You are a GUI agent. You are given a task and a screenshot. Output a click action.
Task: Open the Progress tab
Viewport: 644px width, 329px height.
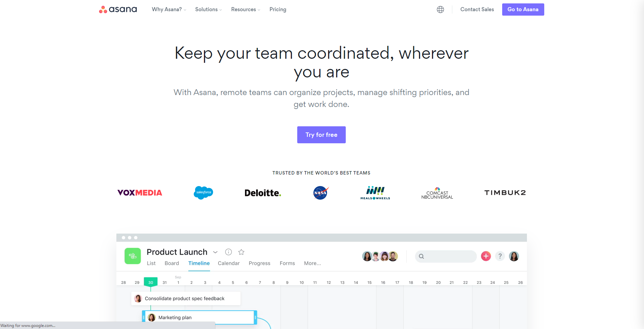click(260, 263)
